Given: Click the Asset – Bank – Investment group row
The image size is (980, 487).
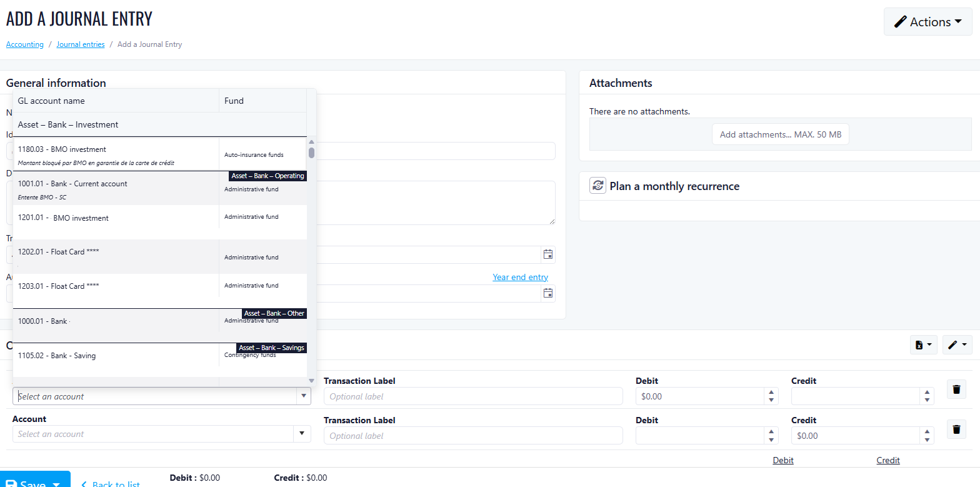Looking at the screenshot, I should tap(159, 124).
